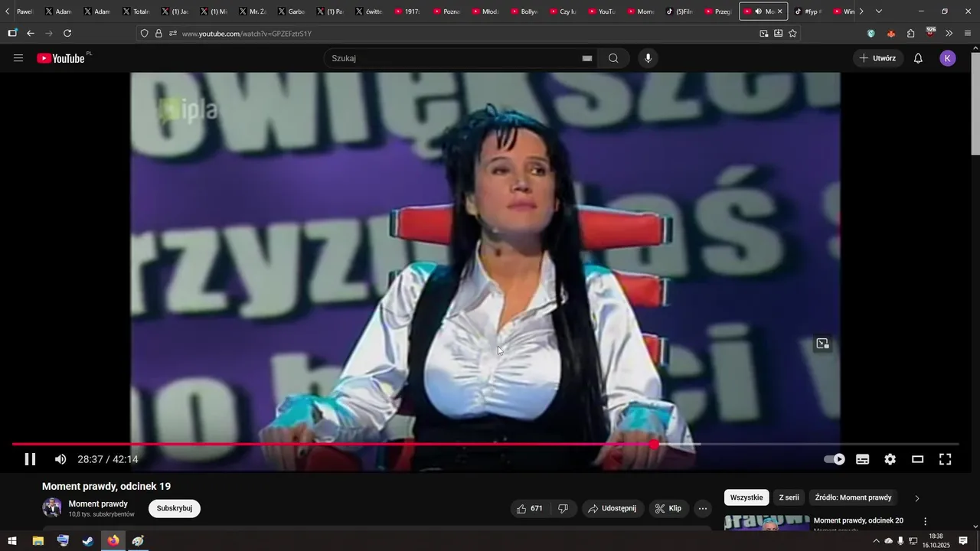Enter fullscreen mode in the player
The width and height of the screenshot is (980, 551).
[x=946, y=459]
